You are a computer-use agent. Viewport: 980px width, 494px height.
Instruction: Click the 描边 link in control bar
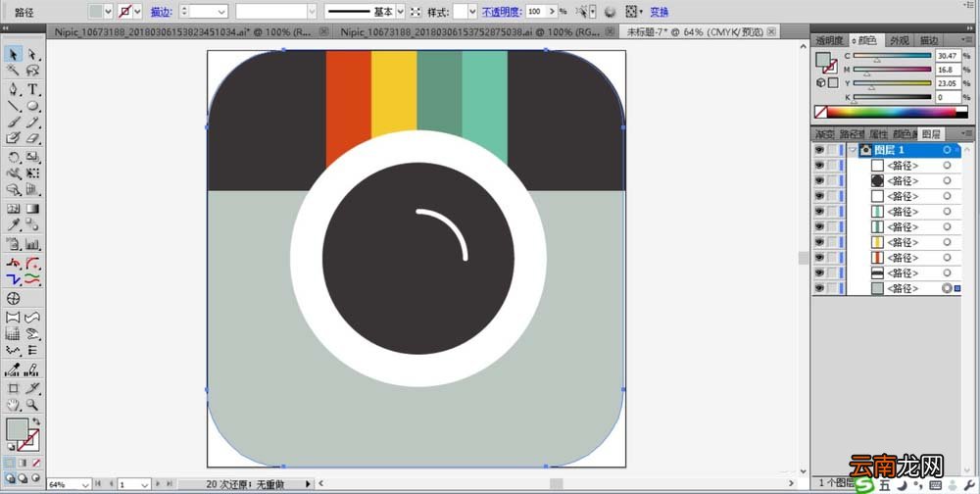pyautogui.click(x=161, y=12)
